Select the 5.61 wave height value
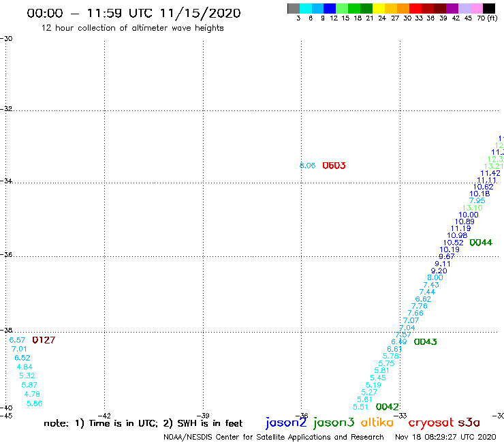Screen dimensions: 504x443 coord(364,399)
